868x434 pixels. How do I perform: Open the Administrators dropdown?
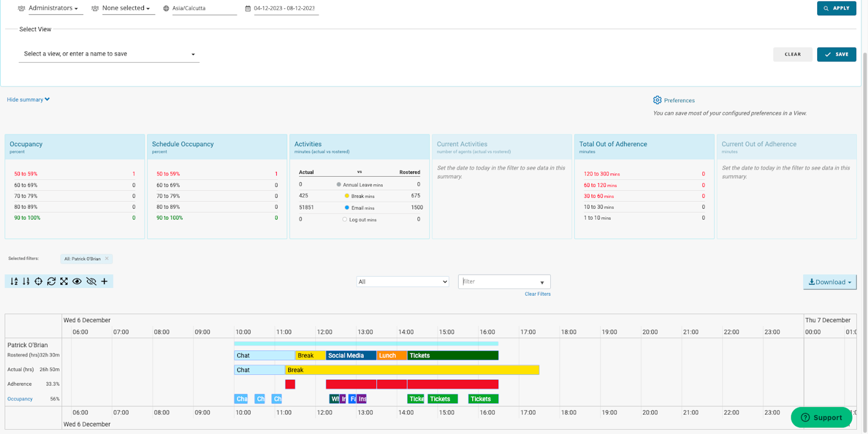(56, 8)
